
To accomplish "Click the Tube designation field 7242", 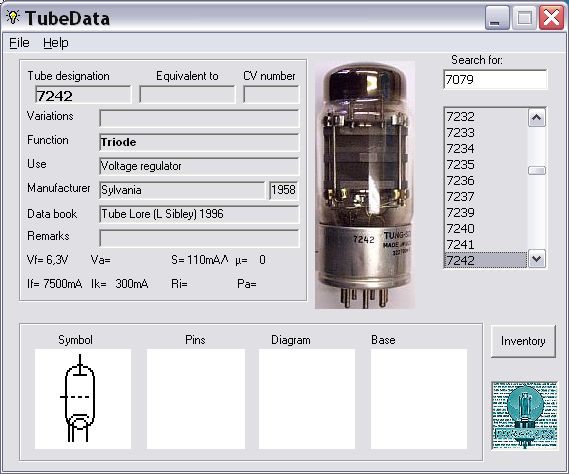I will coord(83,95).
